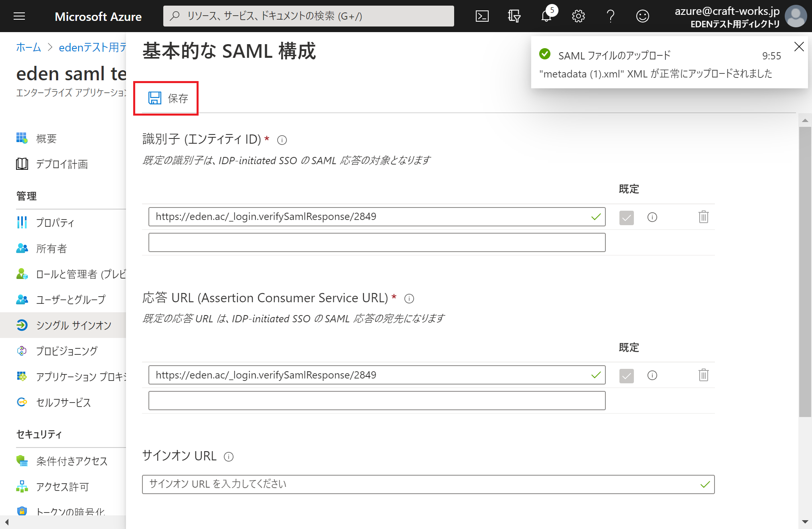The height and width of the screenshot is (529, 812).
Task: Delete the identifier URL entry
Action: [x=703, y=217]
